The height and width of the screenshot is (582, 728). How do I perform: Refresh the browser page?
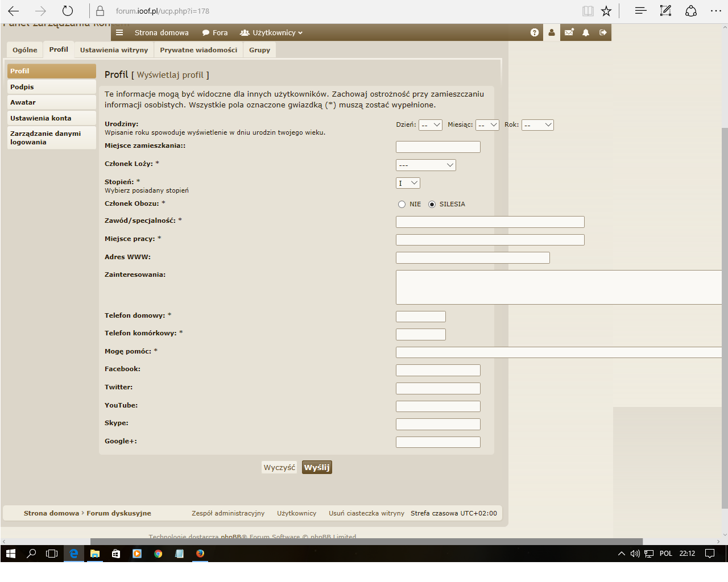68,11
